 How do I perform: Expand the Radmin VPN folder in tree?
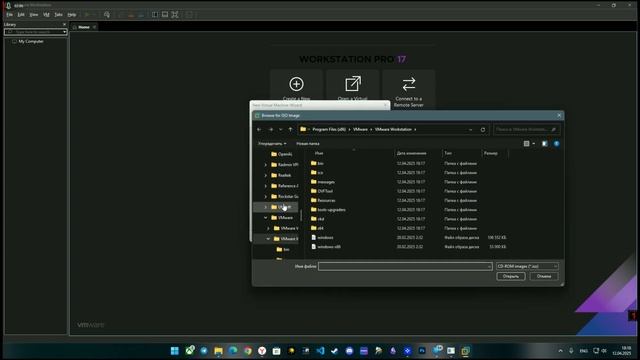pyautogui.click(x=266, y=165)
